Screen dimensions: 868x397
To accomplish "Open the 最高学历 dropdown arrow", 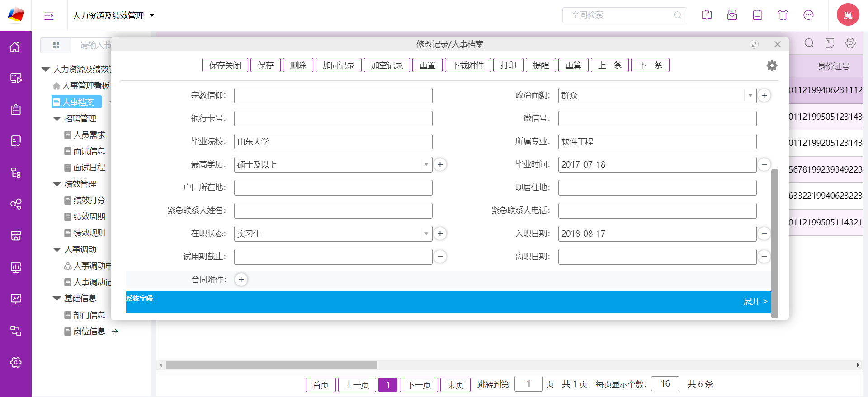I will point(426,164).
